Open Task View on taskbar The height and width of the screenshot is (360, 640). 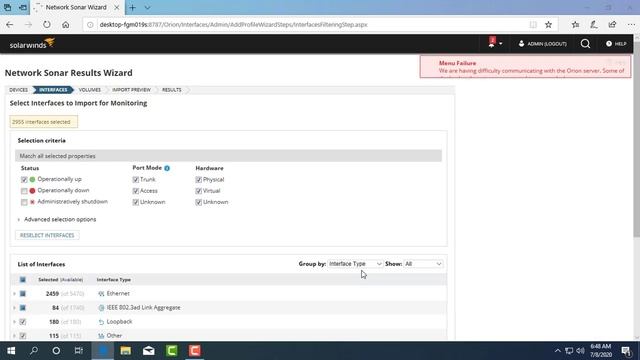[x=78, y=351]
